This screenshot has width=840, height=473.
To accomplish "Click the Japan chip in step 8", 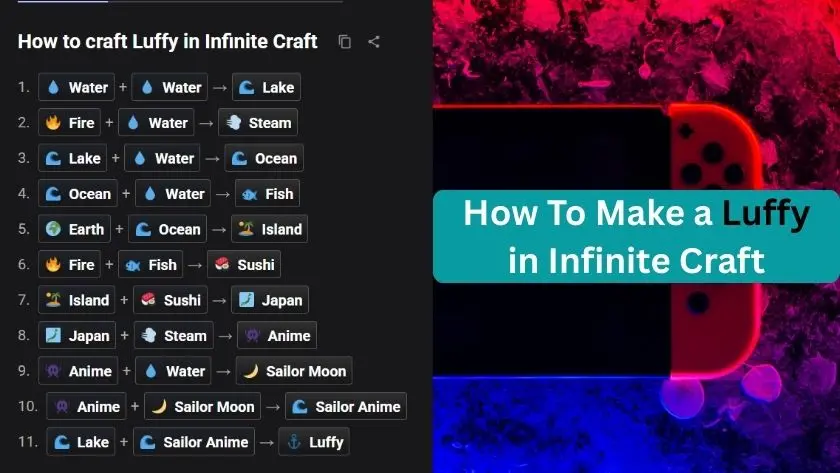I will (77, 336).
